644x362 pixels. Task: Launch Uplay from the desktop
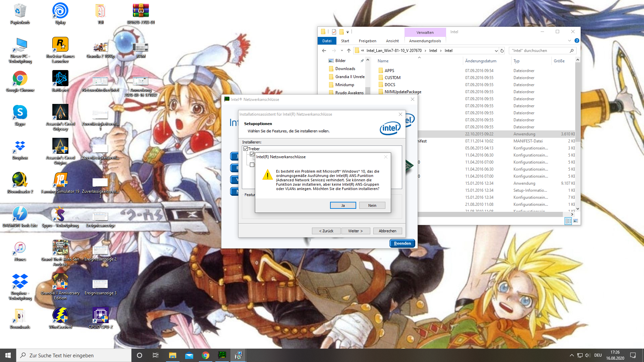click(x=60, y=14)
